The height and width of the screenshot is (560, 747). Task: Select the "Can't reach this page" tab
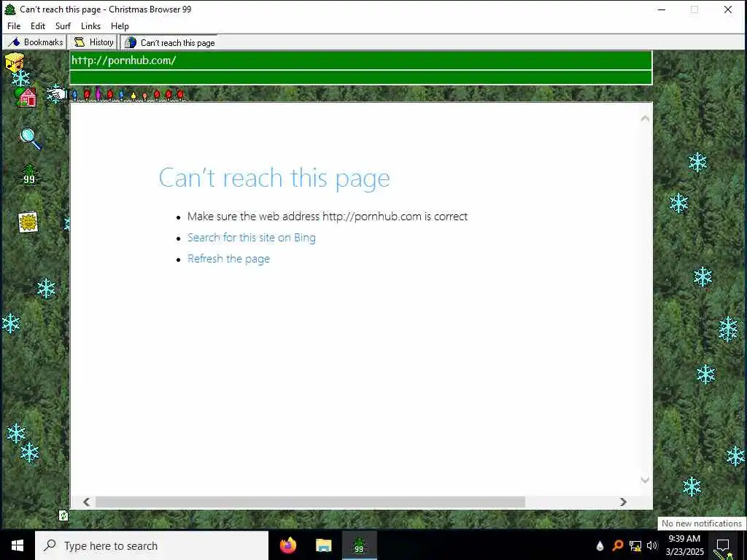[169, 42]
